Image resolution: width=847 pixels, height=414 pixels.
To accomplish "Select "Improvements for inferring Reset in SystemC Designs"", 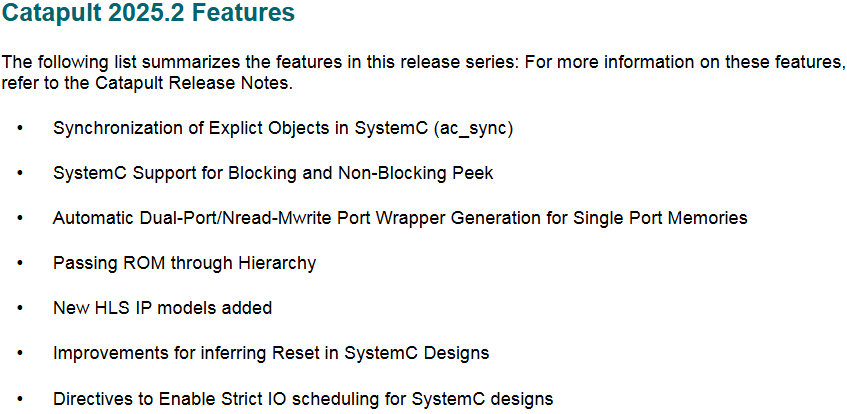I will [271, 353].
